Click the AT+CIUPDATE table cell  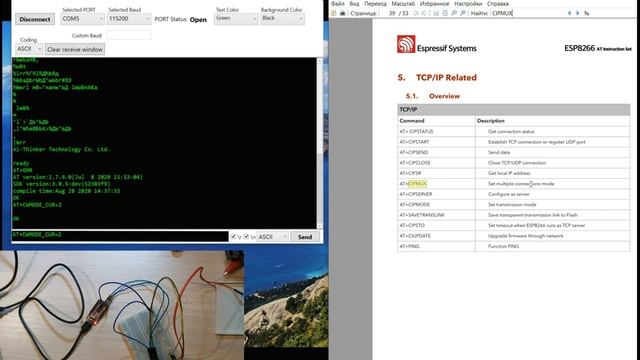pyautogui.click(x=436, y=236)
